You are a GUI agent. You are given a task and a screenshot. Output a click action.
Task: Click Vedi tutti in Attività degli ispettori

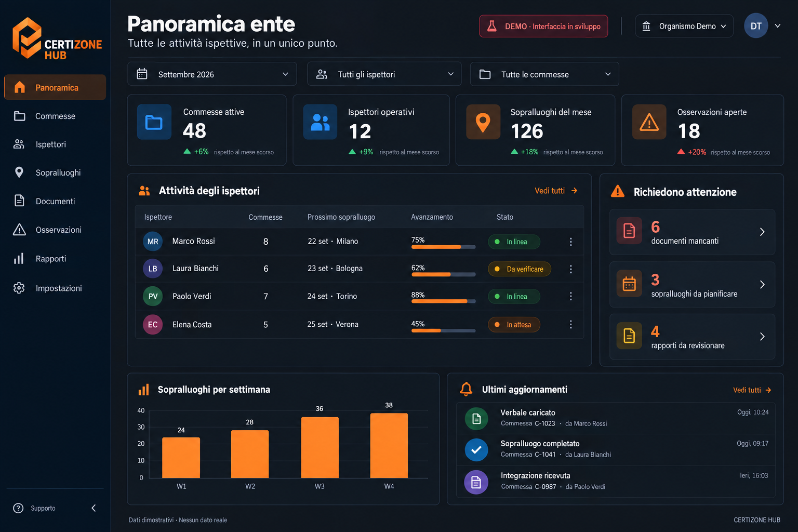pos(556,191)
